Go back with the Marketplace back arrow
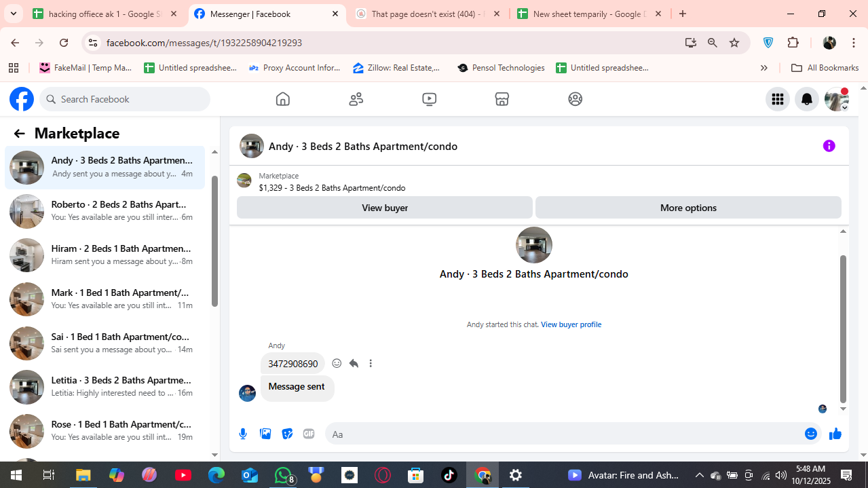 [19, 134]
